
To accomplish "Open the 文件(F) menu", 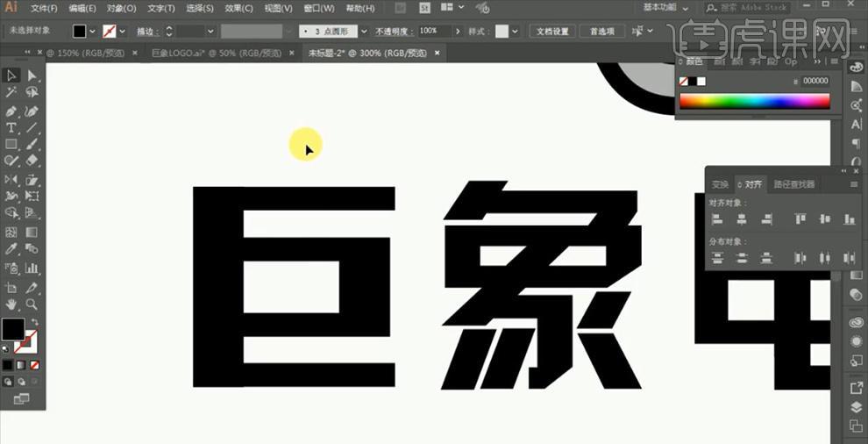I will point(45,8).
